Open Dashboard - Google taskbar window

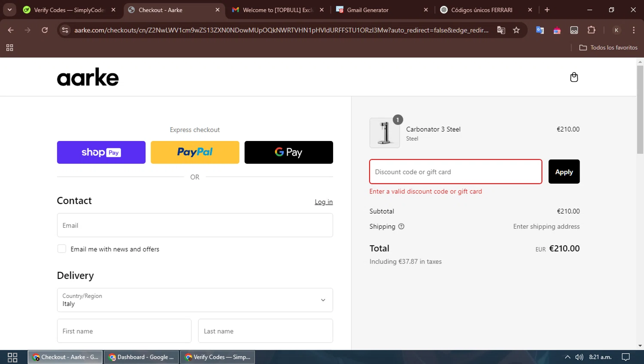click(x=141, y=357)
